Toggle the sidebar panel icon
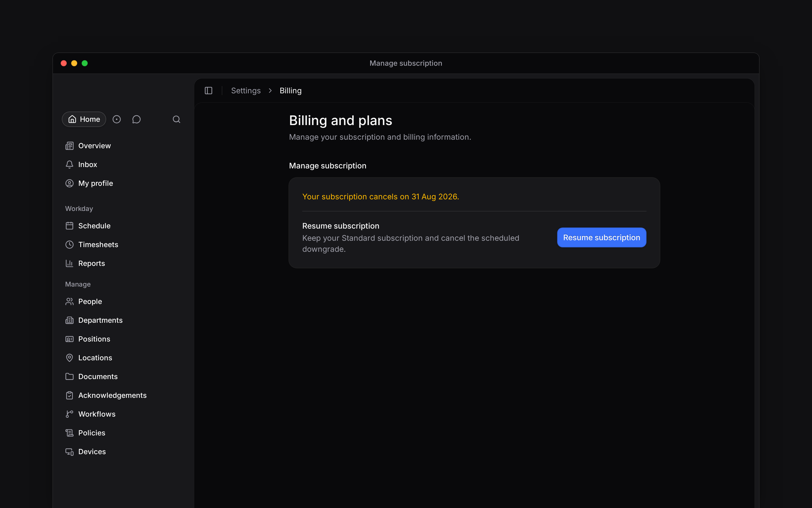The width and height of the screenshot is (812, 508). pos(208,91)
